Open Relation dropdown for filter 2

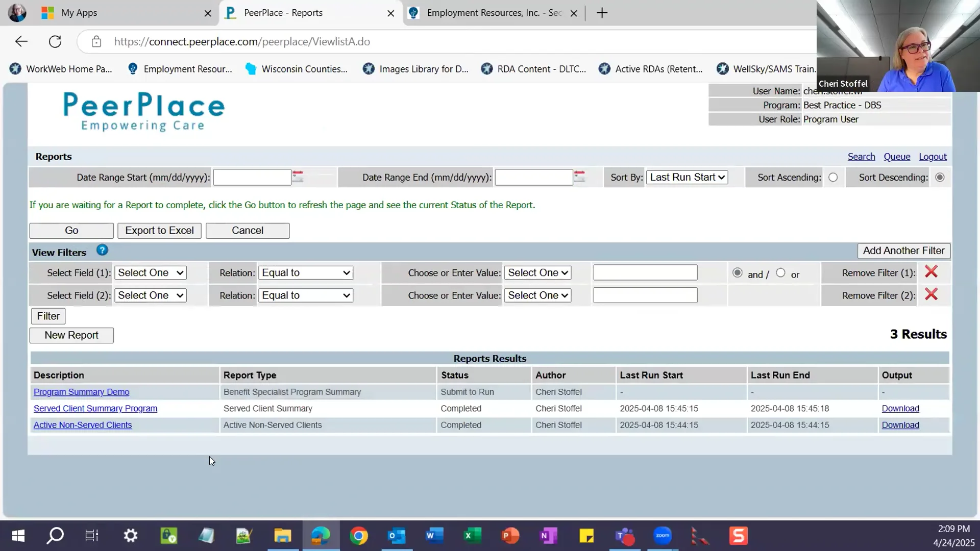(306, 295)
